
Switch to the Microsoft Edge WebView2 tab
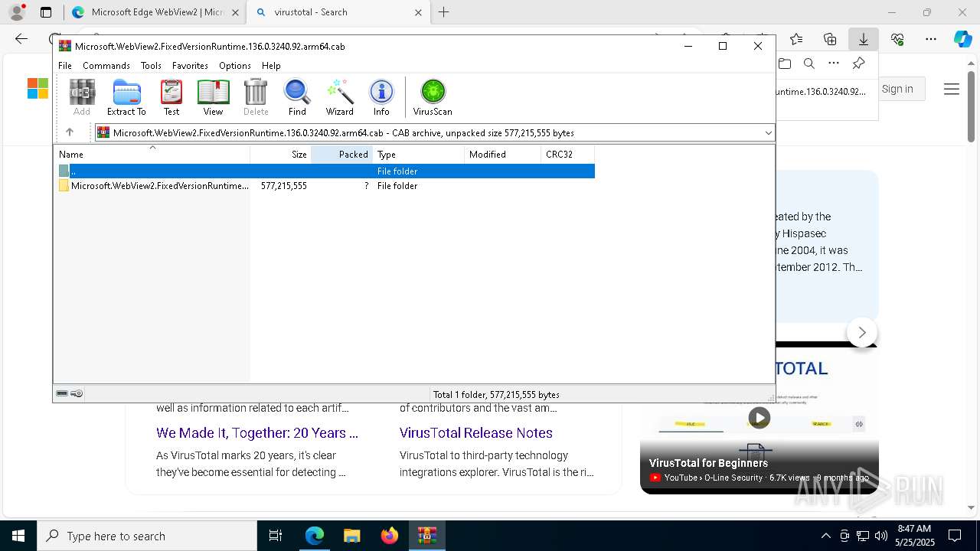155,12
